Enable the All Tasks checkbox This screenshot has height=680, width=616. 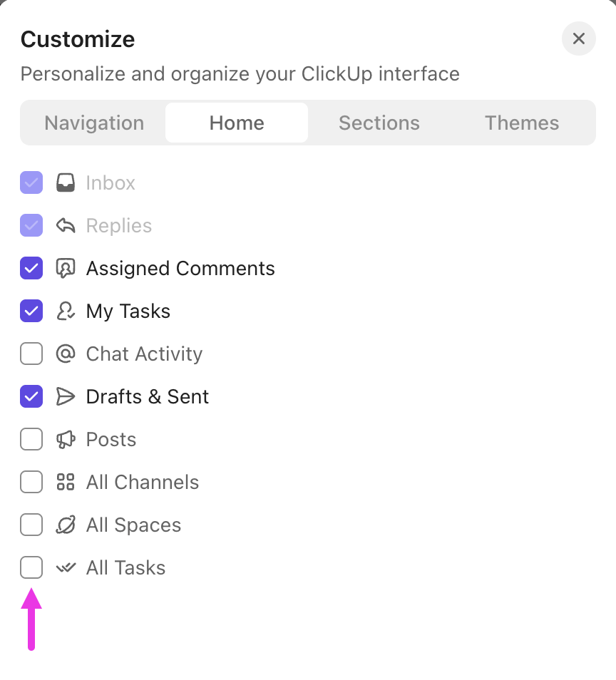pos(31,567)
